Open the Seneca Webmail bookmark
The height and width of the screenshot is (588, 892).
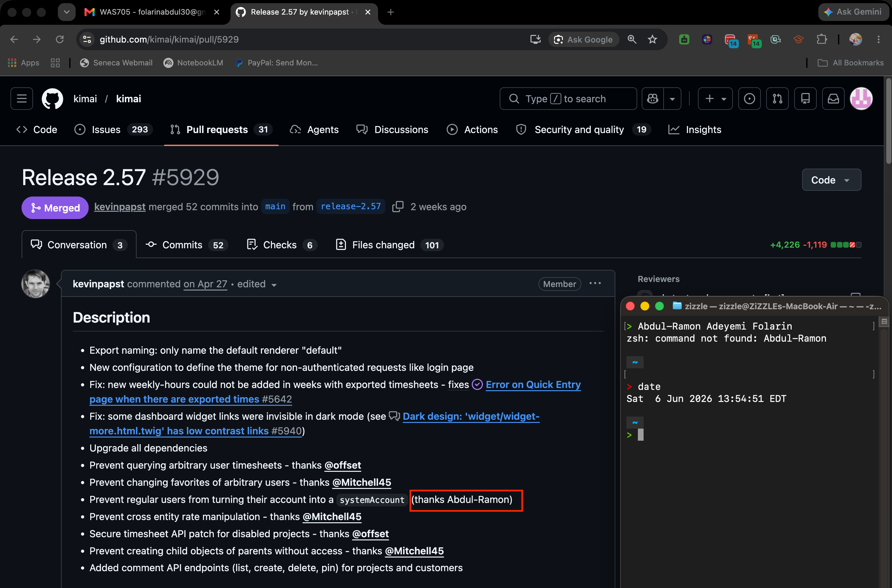pyautogui.click(x=116, y=63)
